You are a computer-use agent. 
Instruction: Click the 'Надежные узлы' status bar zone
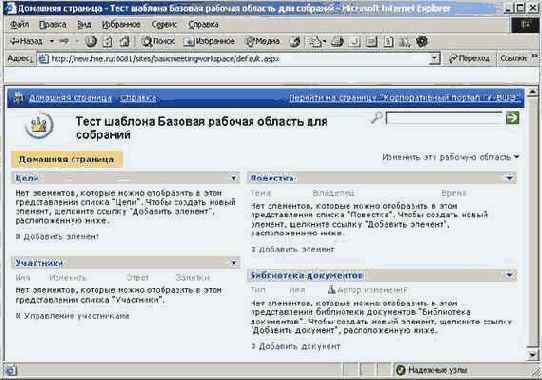pos(431,371)
